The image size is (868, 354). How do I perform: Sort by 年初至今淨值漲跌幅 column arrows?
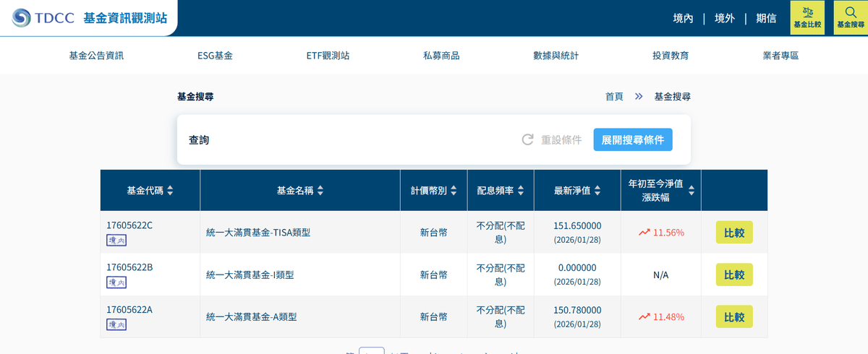click(692, 191)
